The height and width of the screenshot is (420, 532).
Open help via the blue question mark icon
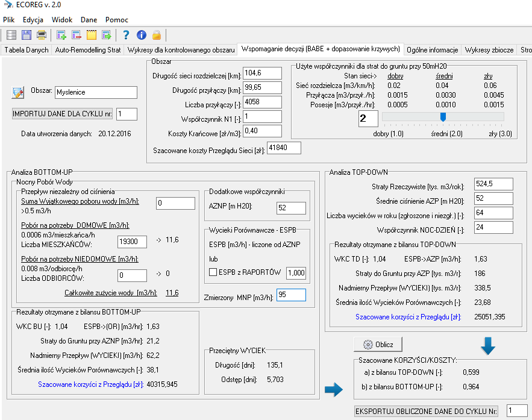coord(126,35)
